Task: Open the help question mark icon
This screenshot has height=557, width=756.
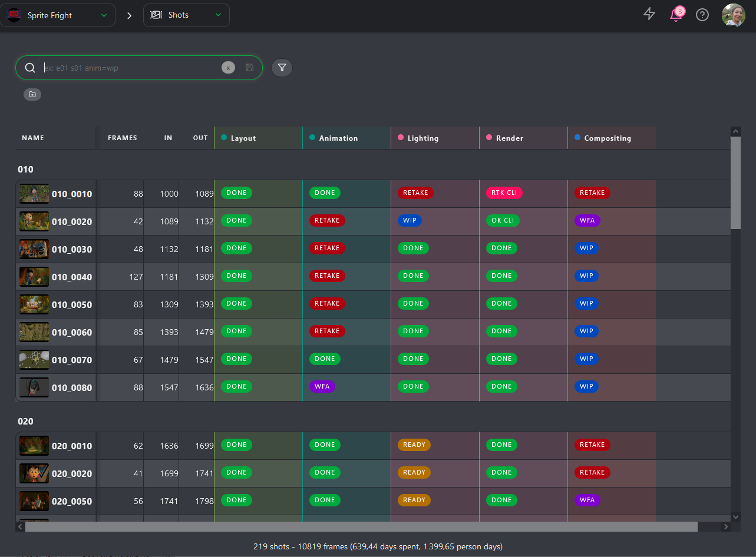Action: pyautogui.click(x=702, y=15)
